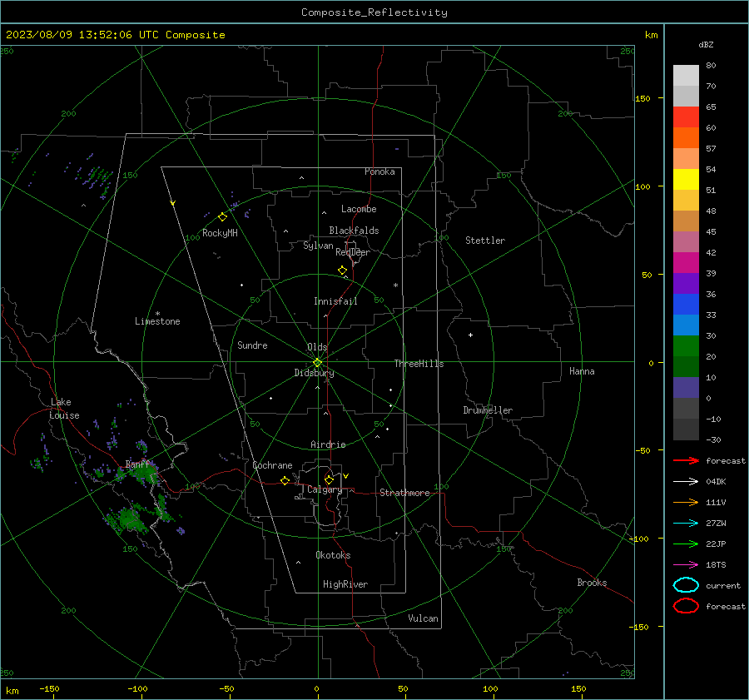The height and width of the screenshot is (700, 749).
Task: Select the Drumheller city label
Action: pyautogui.click(x=488, y=410)
